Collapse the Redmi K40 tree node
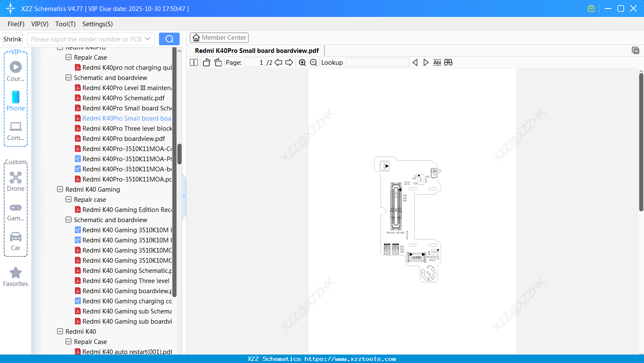Image resolution: width=644 pixels, height=363 pixels. click(60, 331)
